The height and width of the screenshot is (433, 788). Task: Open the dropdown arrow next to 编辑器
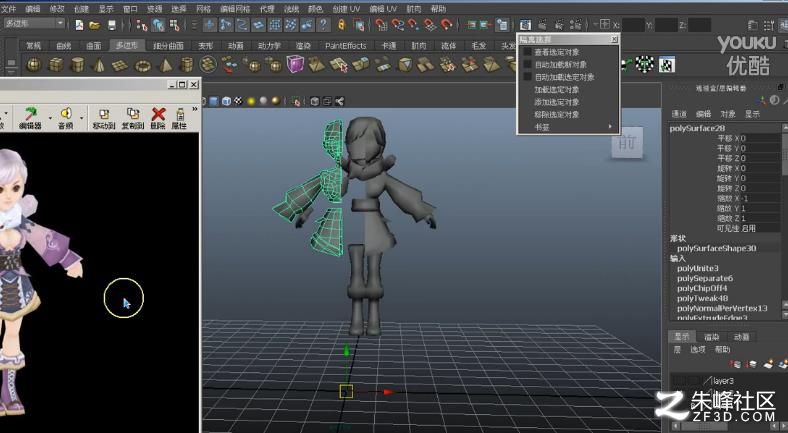pyautogui.click(x=50, y=118)
